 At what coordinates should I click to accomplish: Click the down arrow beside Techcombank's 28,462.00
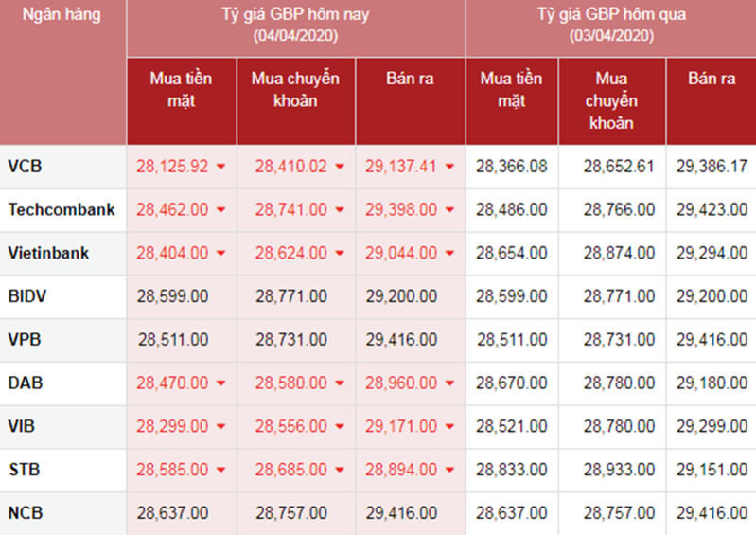(221, 210)
